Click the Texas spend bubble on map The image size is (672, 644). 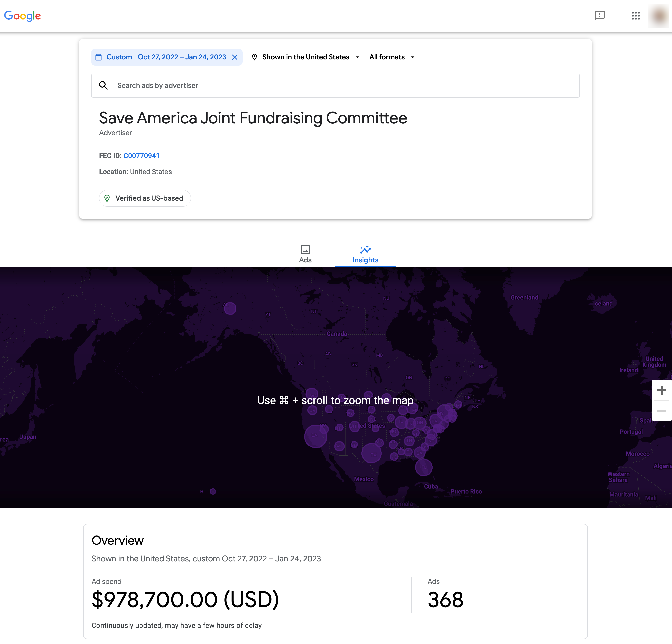click(x=371, y=453)
